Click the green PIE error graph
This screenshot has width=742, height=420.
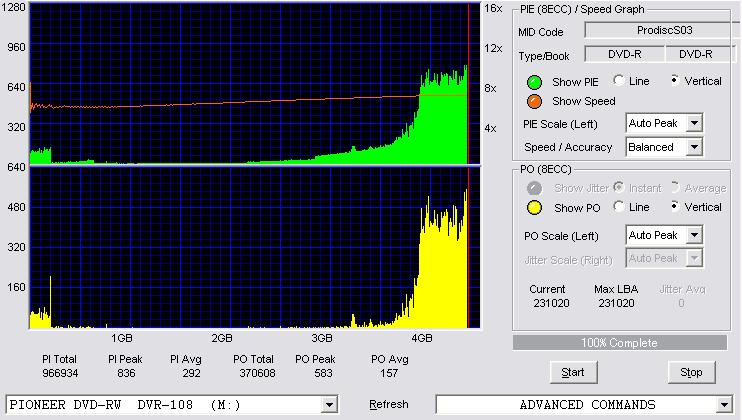(x=255, y=83)
